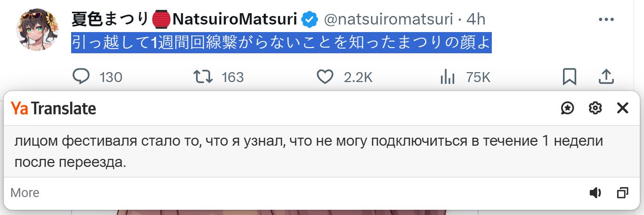This screenshot has width=644, height=215.
Task: Bookmark this tweet
Action: pos(570,77)
